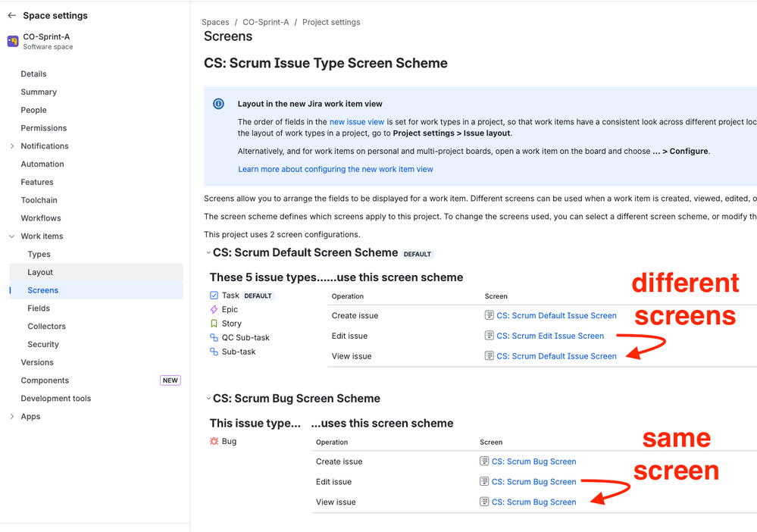
Task: Click the Epic issue type label
Action: 230,309
